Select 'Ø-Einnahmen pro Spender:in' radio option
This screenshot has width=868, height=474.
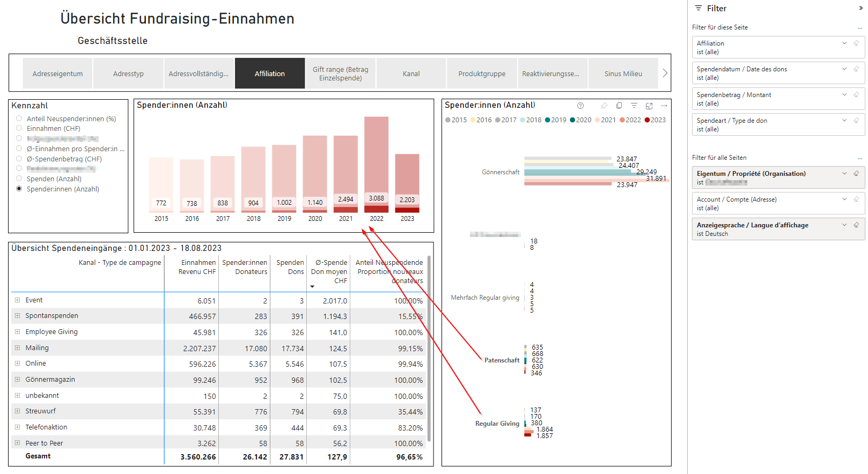[x=19, y=149]
